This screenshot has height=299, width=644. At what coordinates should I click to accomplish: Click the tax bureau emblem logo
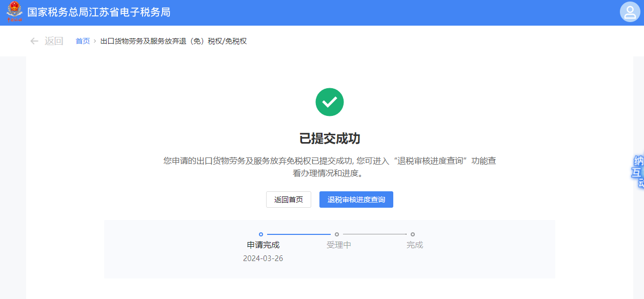click(14, 12)
